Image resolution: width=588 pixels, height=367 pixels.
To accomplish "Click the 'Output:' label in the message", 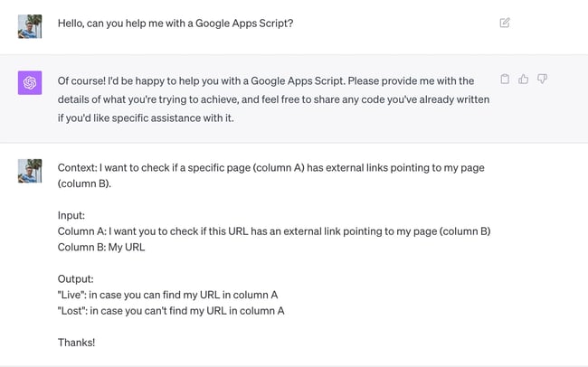I will [75, 279].
